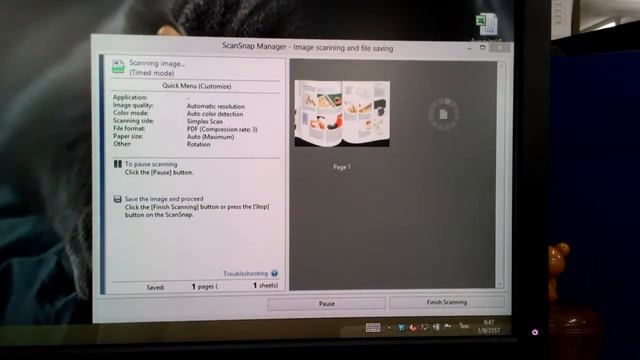Screen dimensions: 640x360
Task: Click the '1 sheets)' saved count
Action: pos(265,285)
